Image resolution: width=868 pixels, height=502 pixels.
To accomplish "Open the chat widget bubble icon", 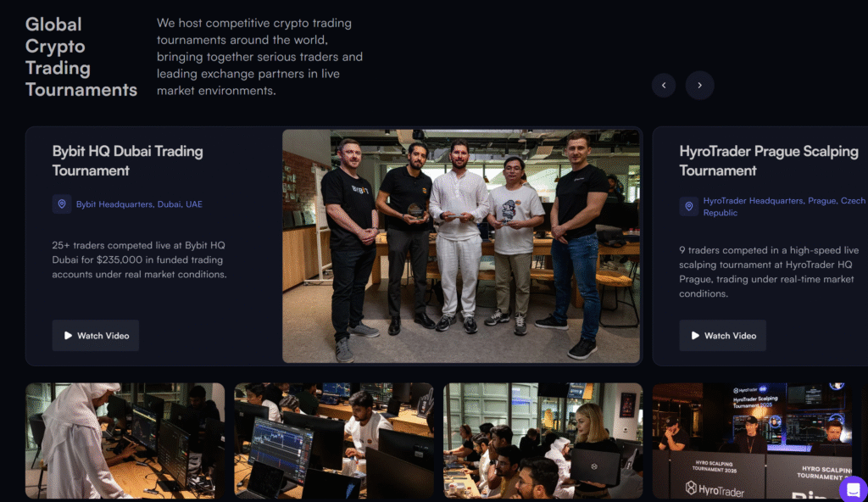I will tap(854, 489).
